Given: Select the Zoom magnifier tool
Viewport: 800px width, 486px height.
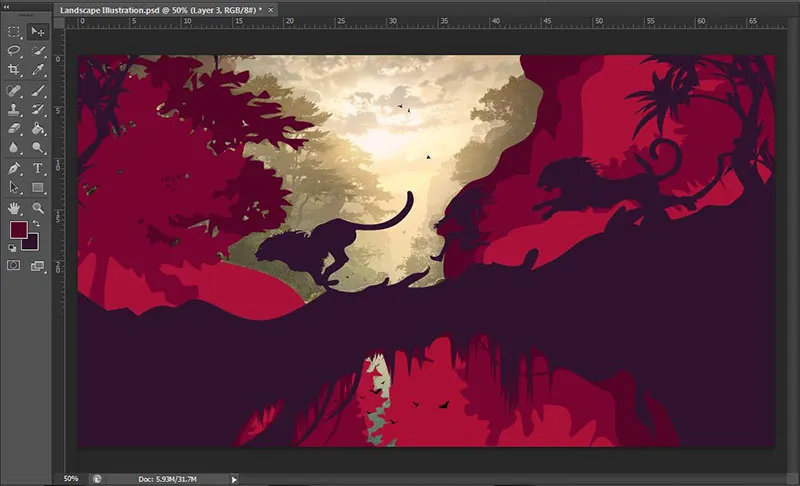Looking at the screenshot, I should pyautogui.click(x=37, y=207).
